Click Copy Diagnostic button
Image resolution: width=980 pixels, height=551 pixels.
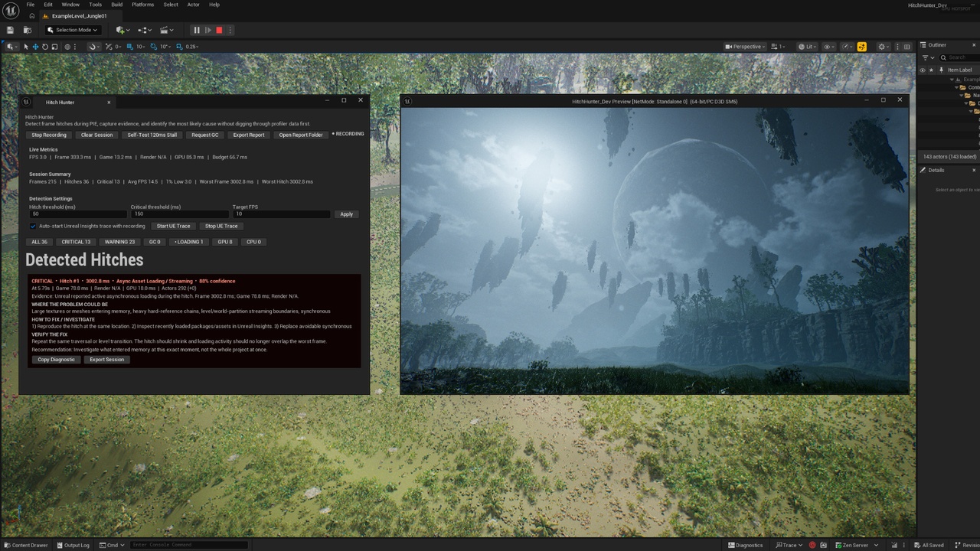57,360
